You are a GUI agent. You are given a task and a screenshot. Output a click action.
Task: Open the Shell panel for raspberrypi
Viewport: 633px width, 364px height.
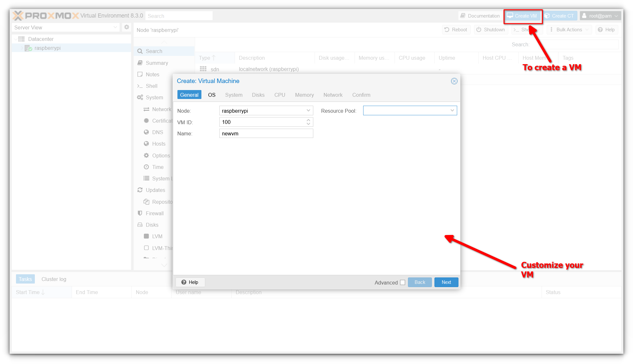(152, 86)
